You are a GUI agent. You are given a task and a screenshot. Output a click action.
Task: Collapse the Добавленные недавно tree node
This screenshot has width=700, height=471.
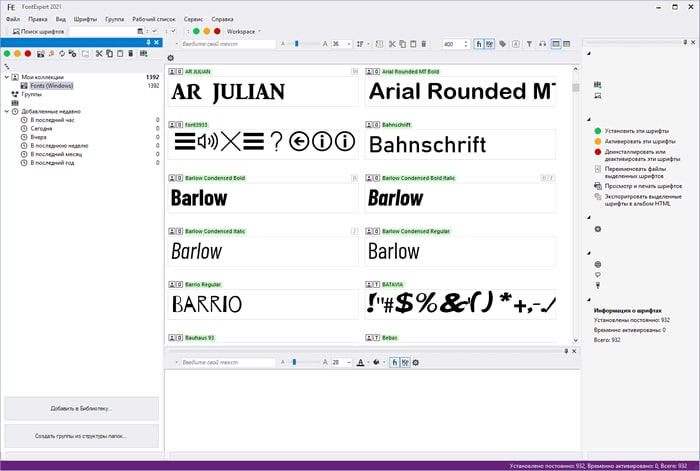pyautogui.click(x=7, y=112)
